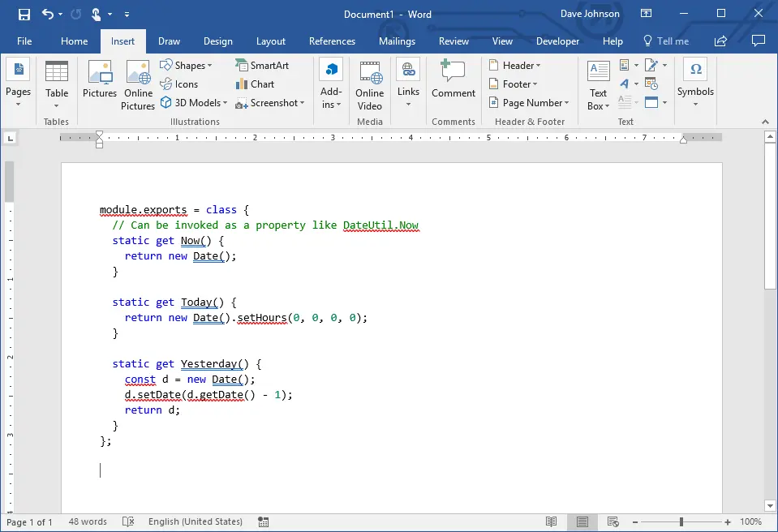
Task: Open the Review tab
Action: pyautogui.click(x=453, y=41)
